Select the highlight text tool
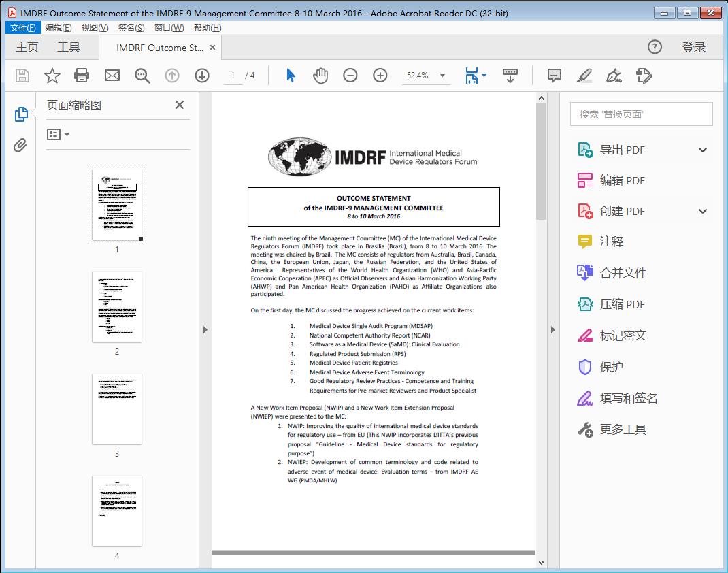The image size is (728, 573). coord(584,75)
